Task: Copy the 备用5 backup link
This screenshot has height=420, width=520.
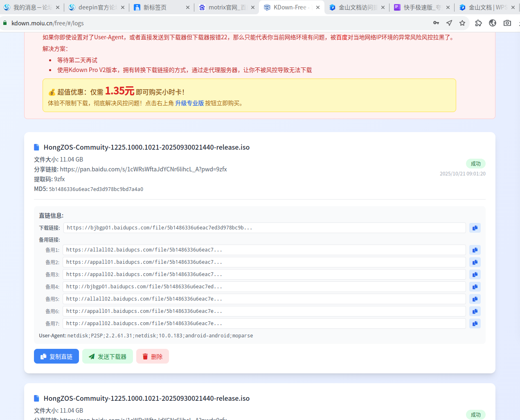Action: (x=475, y=299)
